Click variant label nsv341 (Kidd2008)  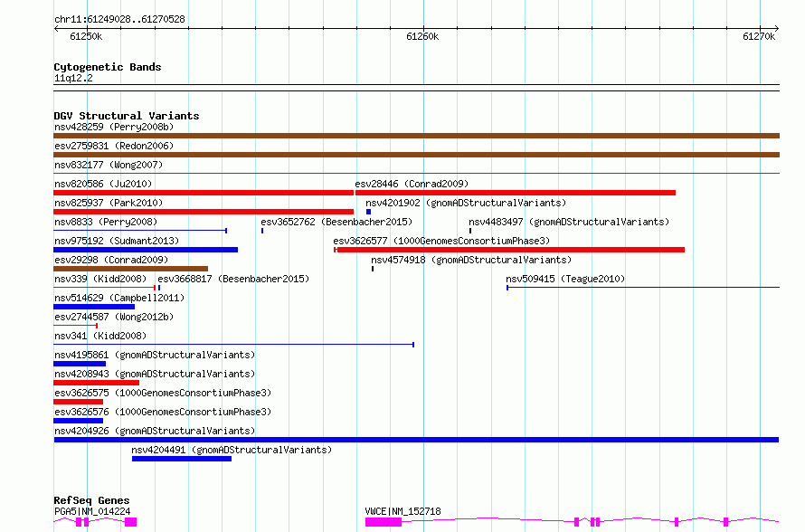tap(100, 336)
